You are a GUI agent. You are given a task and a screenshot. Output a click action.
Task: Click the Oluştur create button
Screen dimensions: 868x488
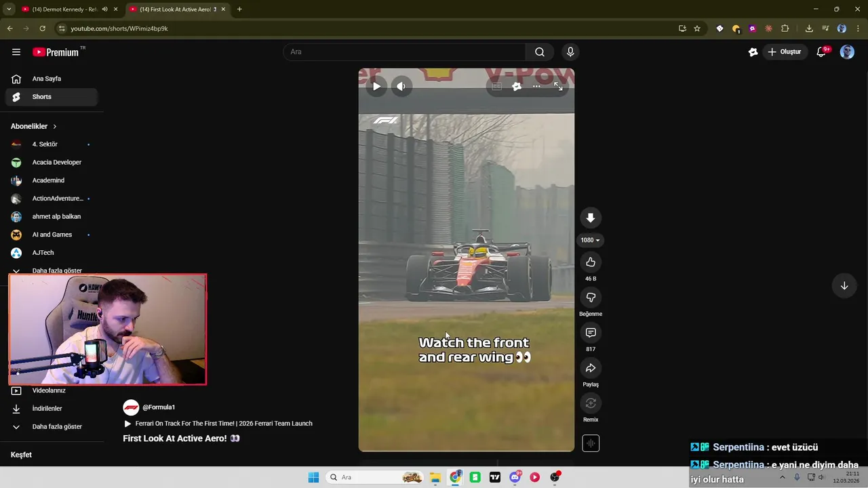point(785,52)
